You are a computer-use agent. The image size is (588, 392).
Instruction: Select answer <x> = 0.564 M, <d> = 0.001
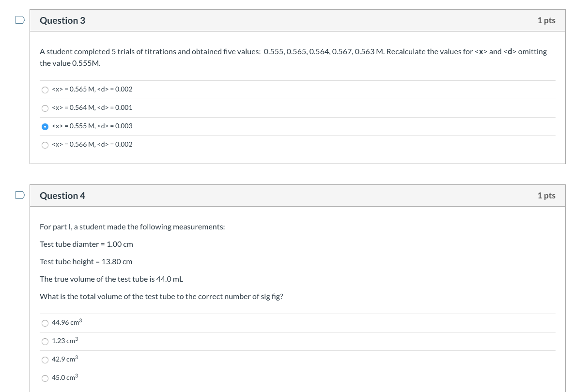[x=45, y=108]
